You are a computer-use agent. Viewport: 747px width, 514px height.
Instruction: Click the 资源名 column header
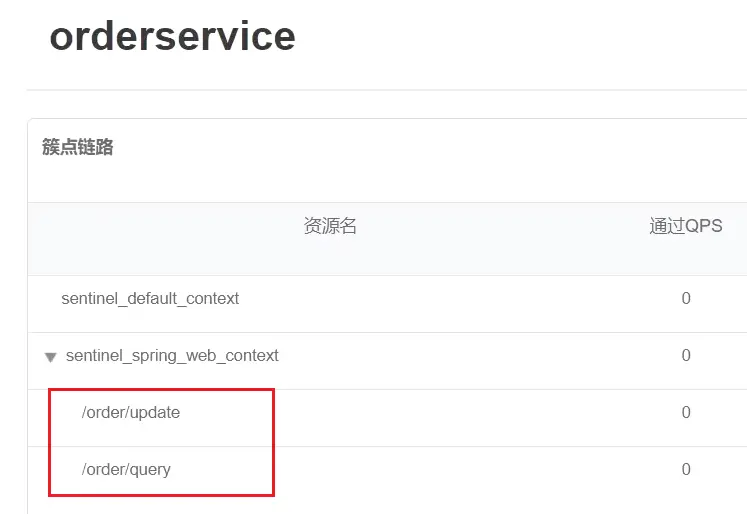click(330, 226)
